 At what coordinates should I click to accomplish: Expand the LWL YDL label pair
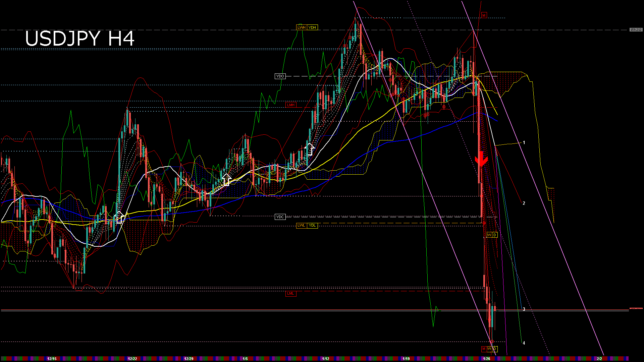[x=306, y=225]
